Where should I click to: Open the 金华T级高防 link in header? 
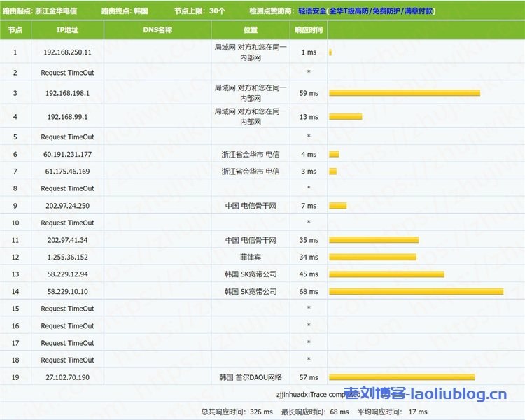[x=349, y=12]
